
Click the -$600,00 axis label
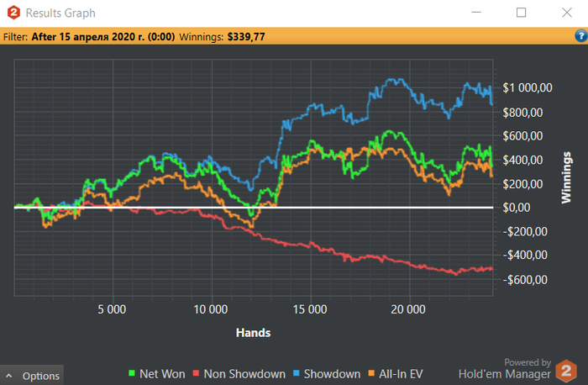click(525, 280)
